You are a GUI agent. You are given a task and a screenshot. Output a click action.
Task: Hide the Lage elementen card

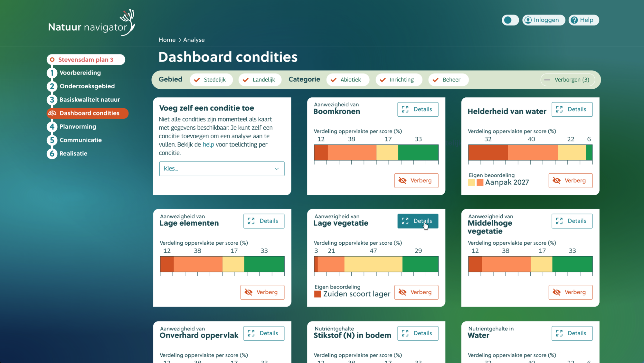pyautogui.click(x=262, y=292)
